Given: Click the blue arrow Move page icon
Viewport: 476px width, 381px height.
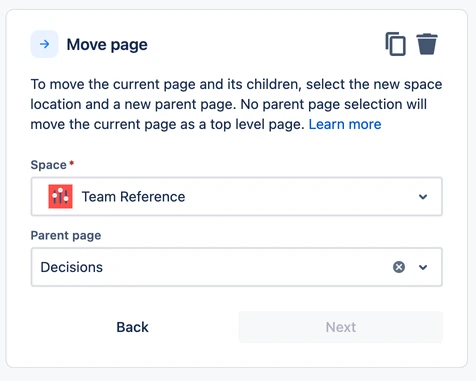Looking at the screenshot, I should click(x=44, y=44).
